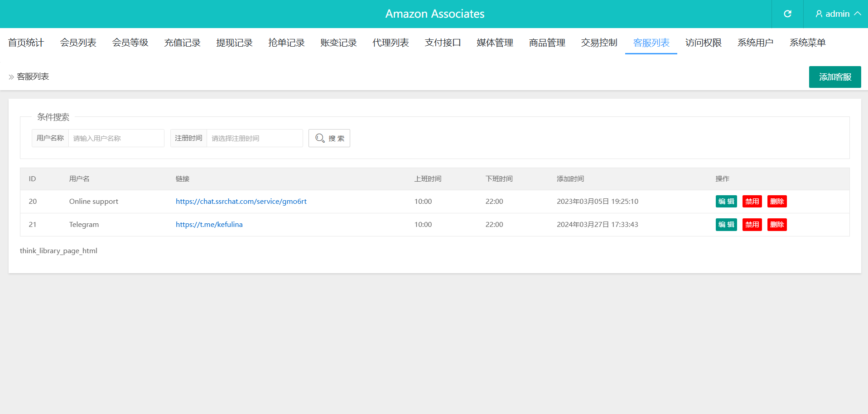
Task: Disable the Telegram service entry
Action: [752, 225]
